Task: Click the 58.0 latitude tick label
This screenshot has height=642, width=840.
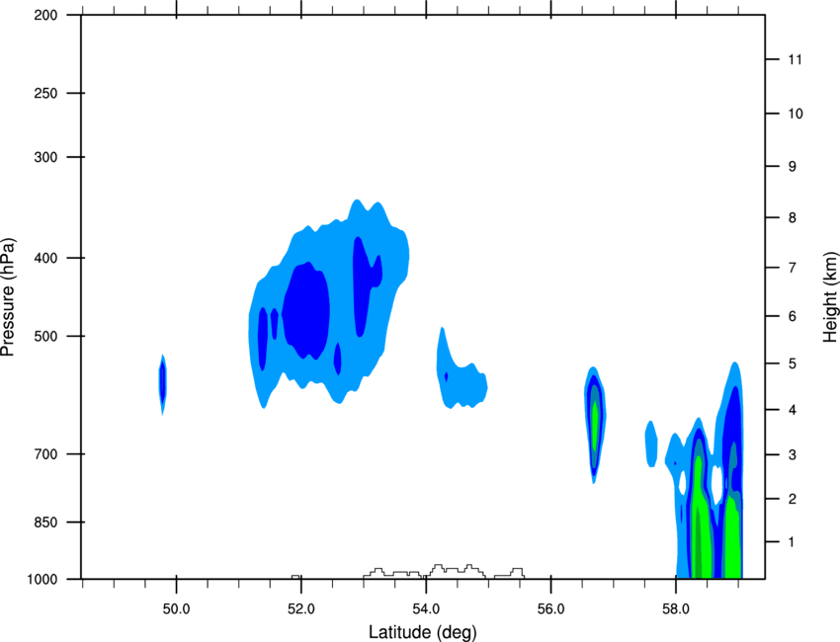Action: tap(676, 609)
